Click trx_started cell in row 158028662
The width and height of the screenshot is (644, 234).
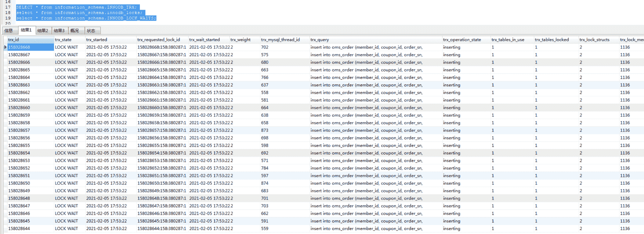click(x=111, y=92)
